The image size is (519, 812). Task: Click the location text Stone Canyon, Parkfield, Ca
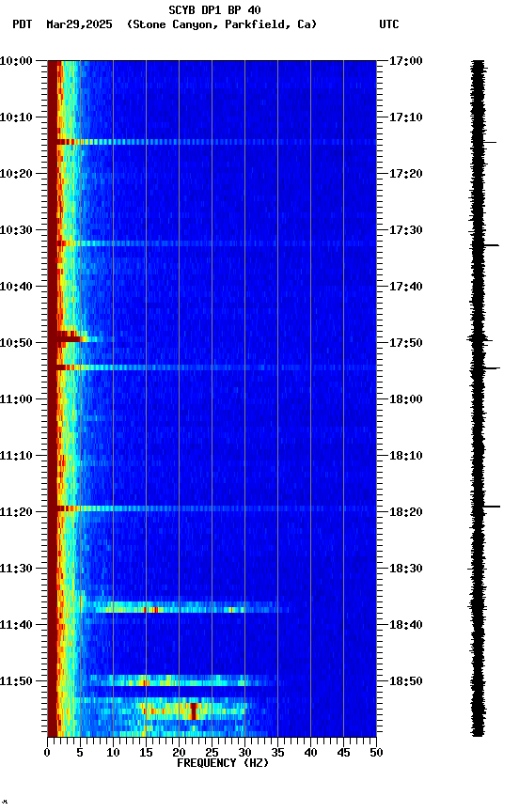[x=222, y=24]
